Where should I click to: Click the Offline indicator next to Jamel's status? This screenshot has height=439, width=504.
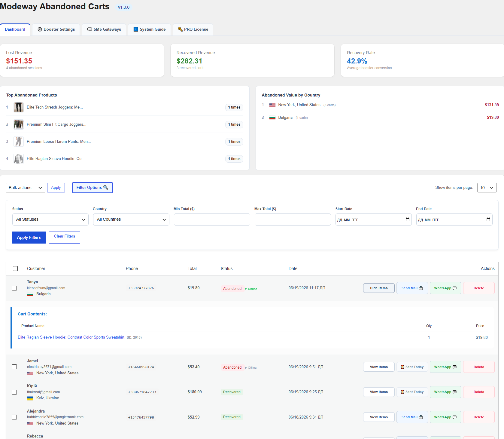coord(250,367)
